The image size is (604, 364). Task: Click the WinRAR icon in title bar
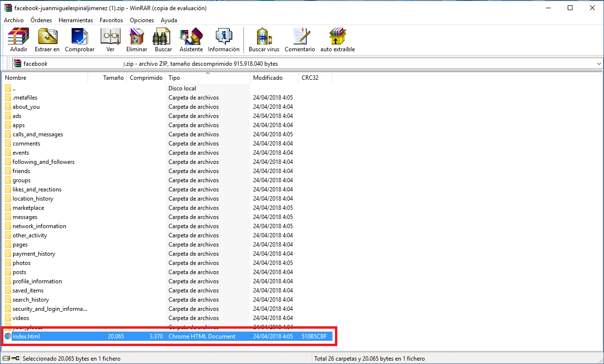click(x=7, y=8)
